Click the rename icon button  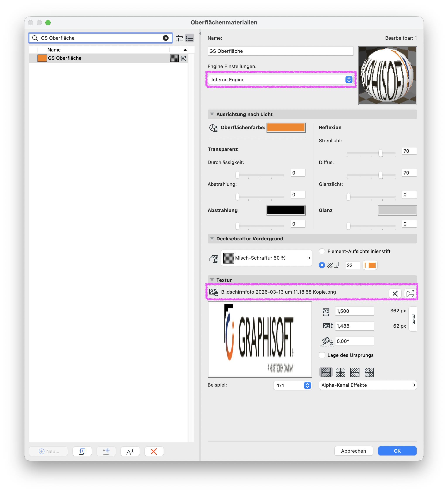click(x=130, y=451)
